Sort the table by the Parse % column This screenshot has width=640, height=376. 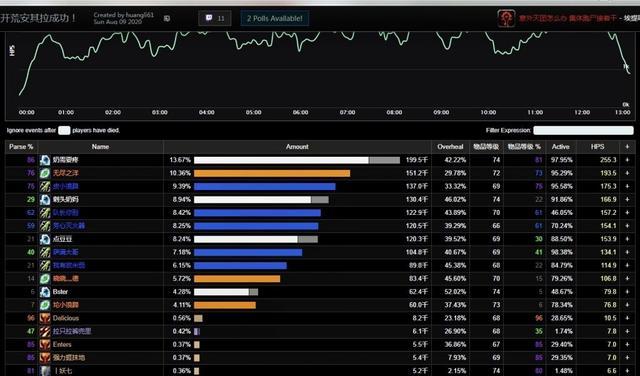point(21,147)
